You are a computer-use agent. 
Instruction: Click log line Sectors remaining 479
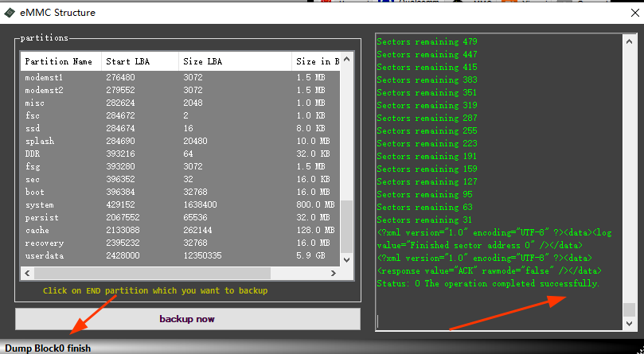[427, 41]
